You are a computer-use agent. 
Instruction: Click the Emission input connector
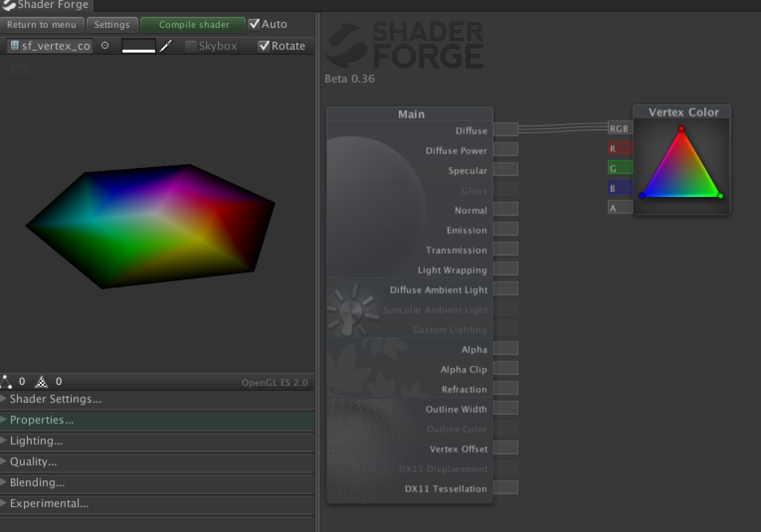pos(506,229)
